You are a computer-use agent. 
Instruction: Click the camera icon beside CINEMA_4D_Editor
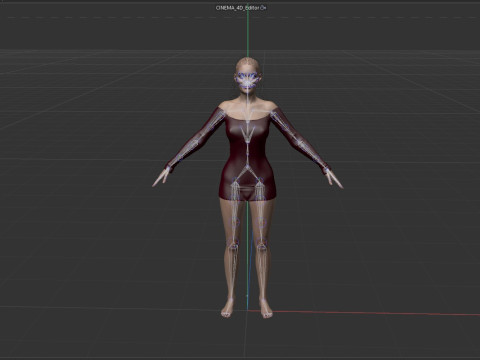(x=263, y=8)
